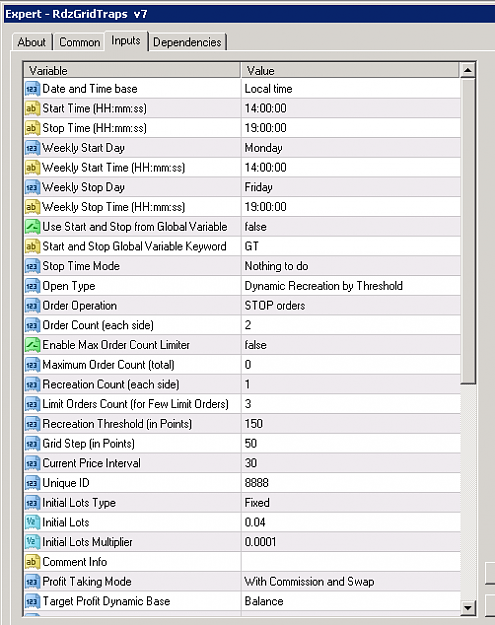This screenshot has height=625, width=495.
Task: Click the icon beside Initial Lots Multiplier
Action: (x=32, y=542)
